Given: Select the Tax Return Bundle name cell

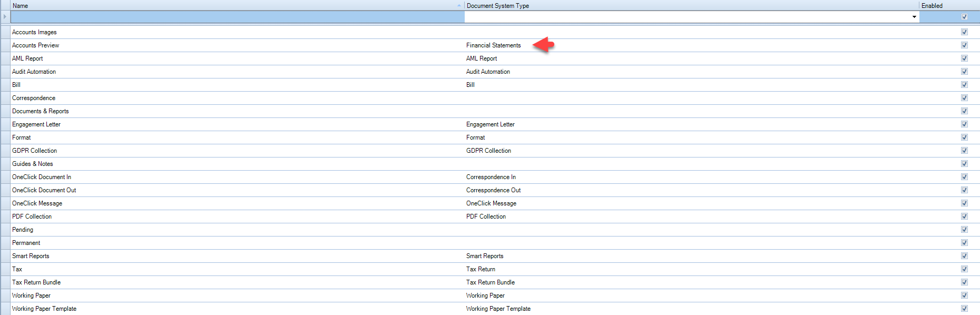Looking at the screenshot, I should point(237,282).
